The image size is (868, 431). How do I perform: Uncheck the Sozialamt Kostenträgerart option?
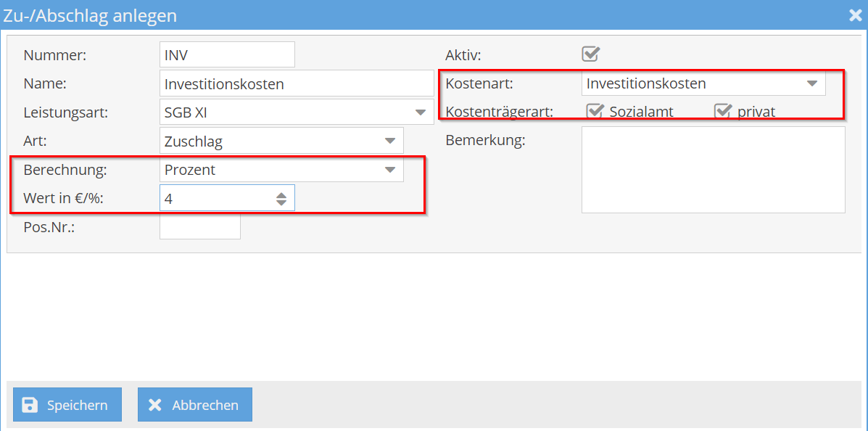click(x=596, y=110)
